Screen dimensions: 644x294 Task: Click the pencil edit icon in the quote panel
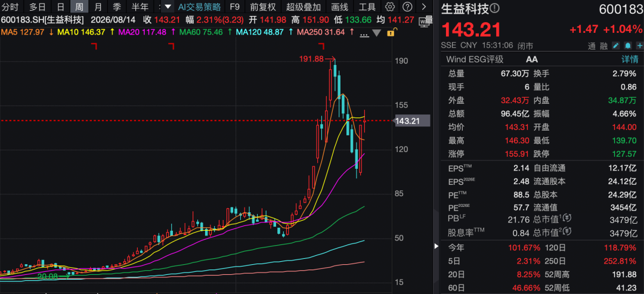pyautogui.click(x=615, y=45)
